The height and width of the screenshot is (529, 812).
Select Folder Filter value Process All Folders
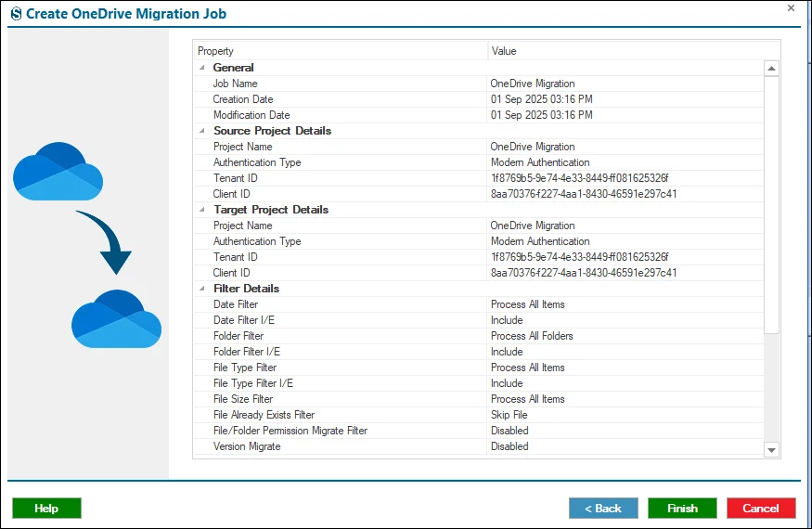[x=532, y=336]
